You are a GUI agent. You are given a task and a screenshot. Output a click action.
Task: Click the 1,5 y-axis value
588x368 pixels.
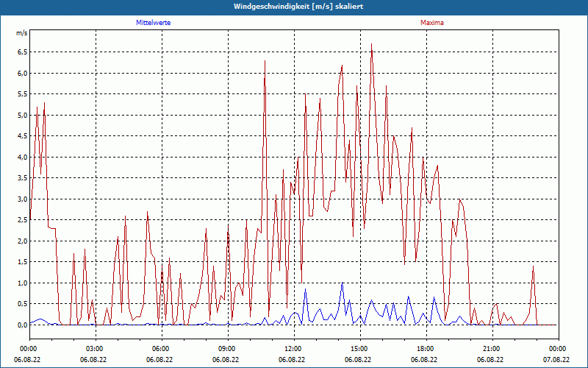23,262
